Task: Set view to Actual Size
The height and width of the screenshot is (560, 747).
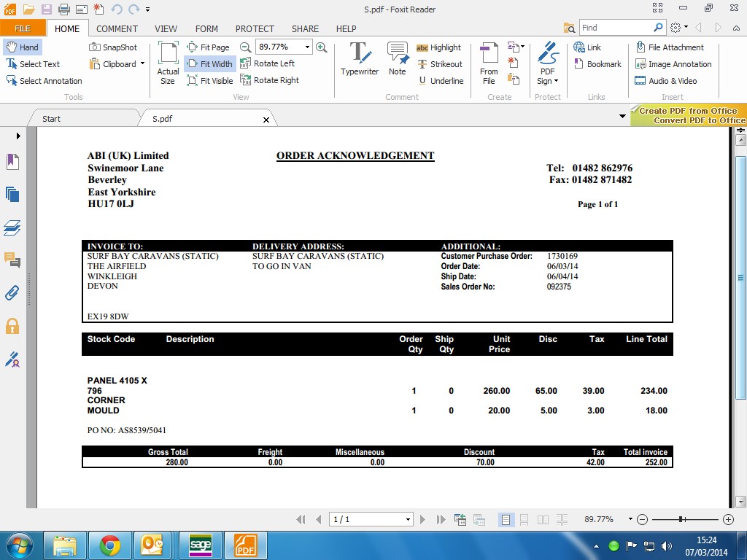Action: tap(169, 63)
